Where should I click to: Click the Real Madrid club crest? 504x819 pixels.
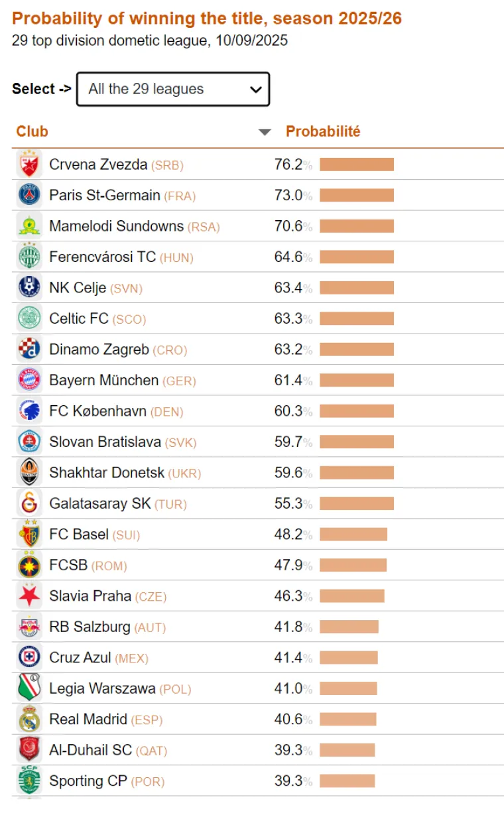(x=28, y=719)
